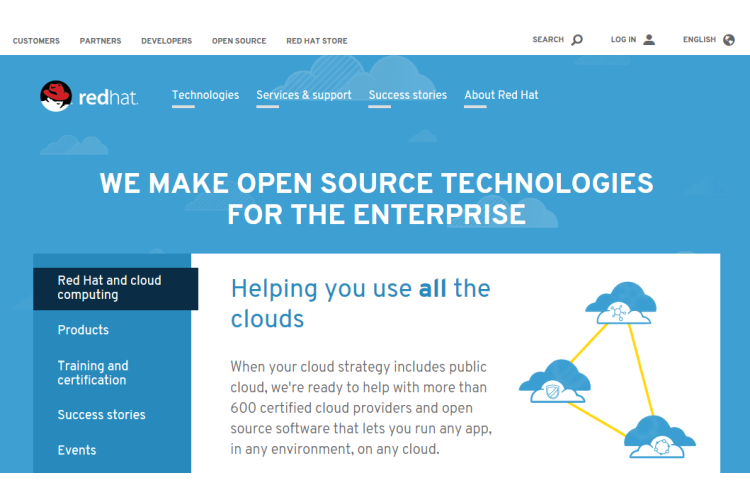The width and height of the screenshot is (750, 500).
Task: Expand the Services & support menu
Action: click(303, 95)
